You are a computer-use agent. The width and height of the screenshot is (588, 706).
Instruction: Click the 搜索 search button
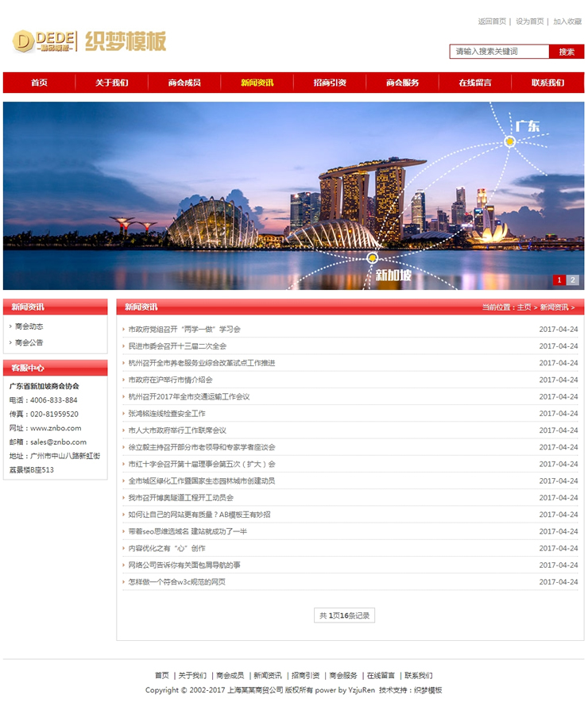tap(567, 52)
